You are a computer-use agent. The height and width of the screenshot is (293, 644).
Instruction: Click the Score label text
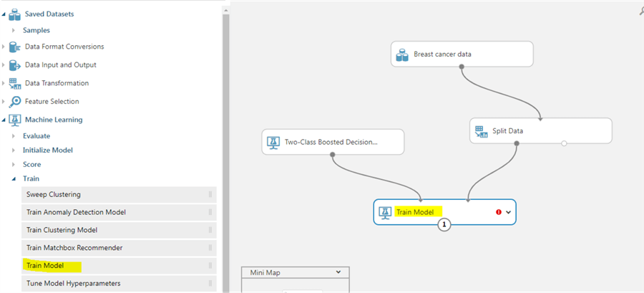(x=31, y=164)
